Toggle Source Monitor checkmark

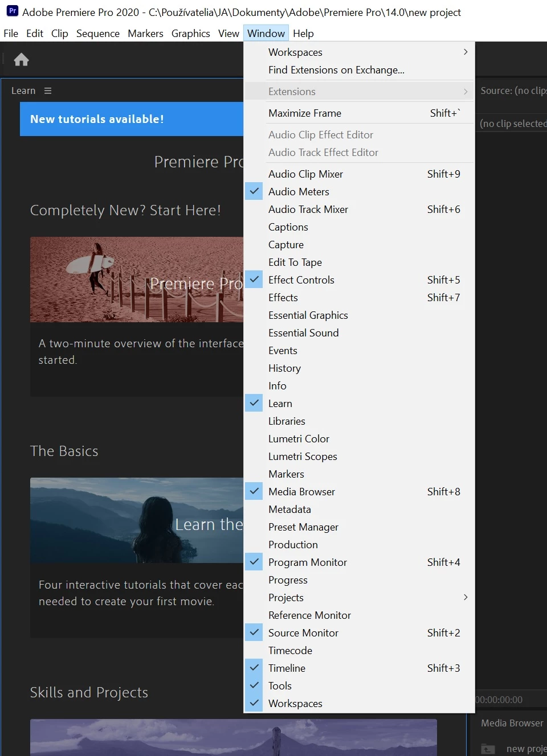coord(359,633)
